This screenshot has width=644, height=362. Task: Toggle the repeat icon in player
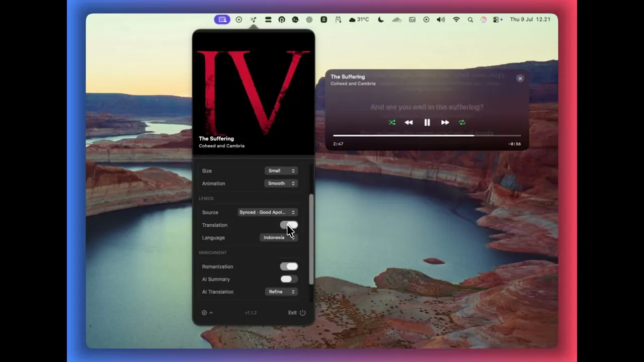462,122
